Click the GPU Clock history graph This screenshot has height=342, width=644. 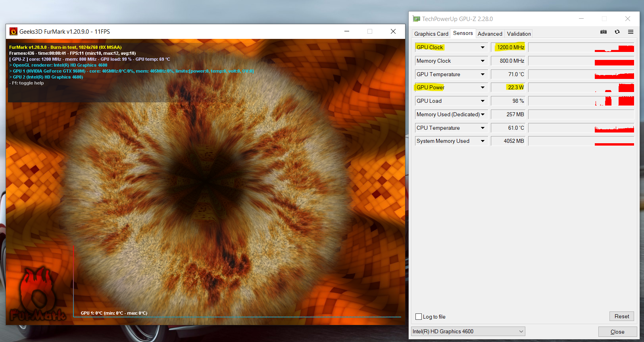(581, 47)
